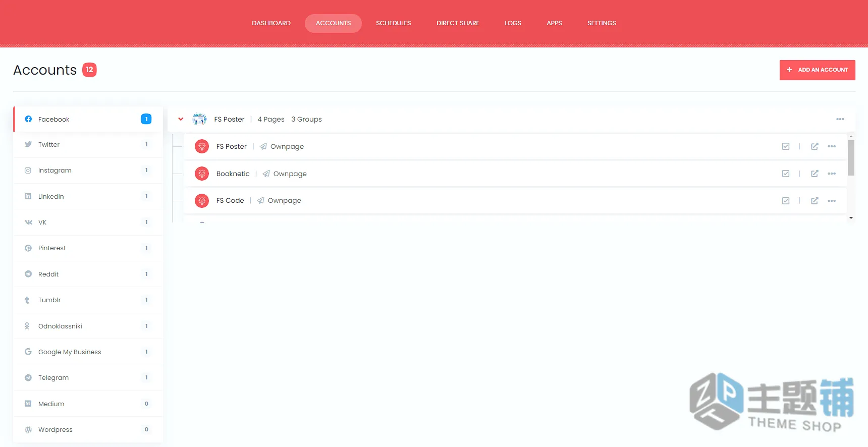Click the FS Poster account avatar
The image size is (868, 447).
click(199, 119)
